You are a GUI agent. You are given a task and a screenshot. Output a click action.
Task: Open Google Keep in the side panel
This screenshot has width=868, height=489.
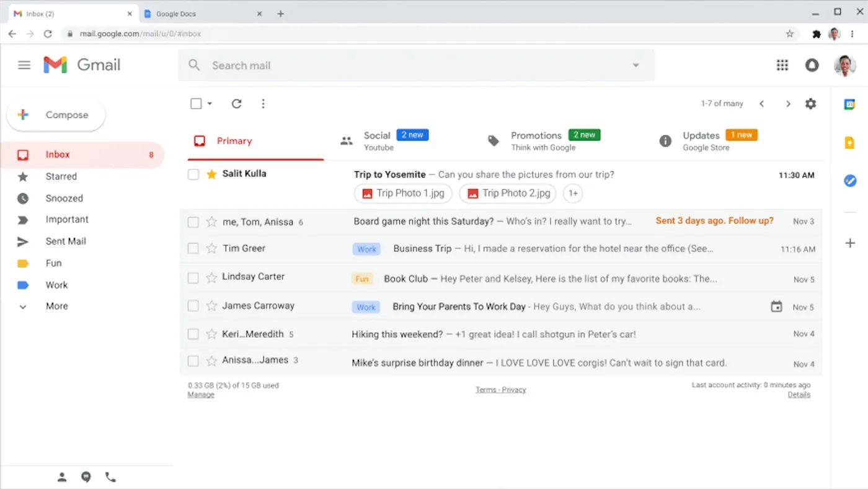click(850, 142)
